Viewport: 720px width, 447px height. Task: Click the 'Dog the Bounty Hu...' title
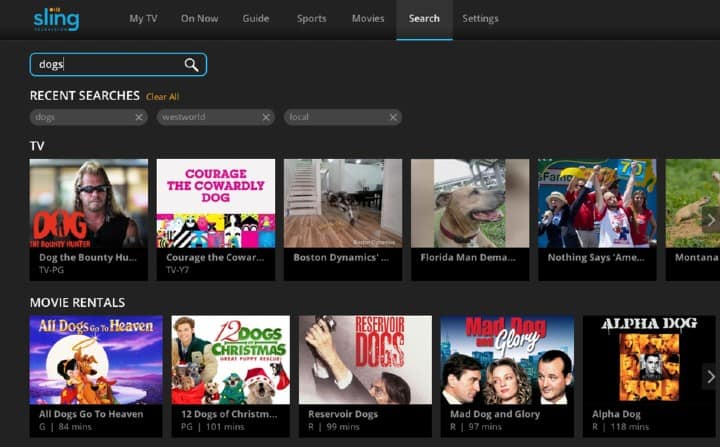click(x=88, y=258)
